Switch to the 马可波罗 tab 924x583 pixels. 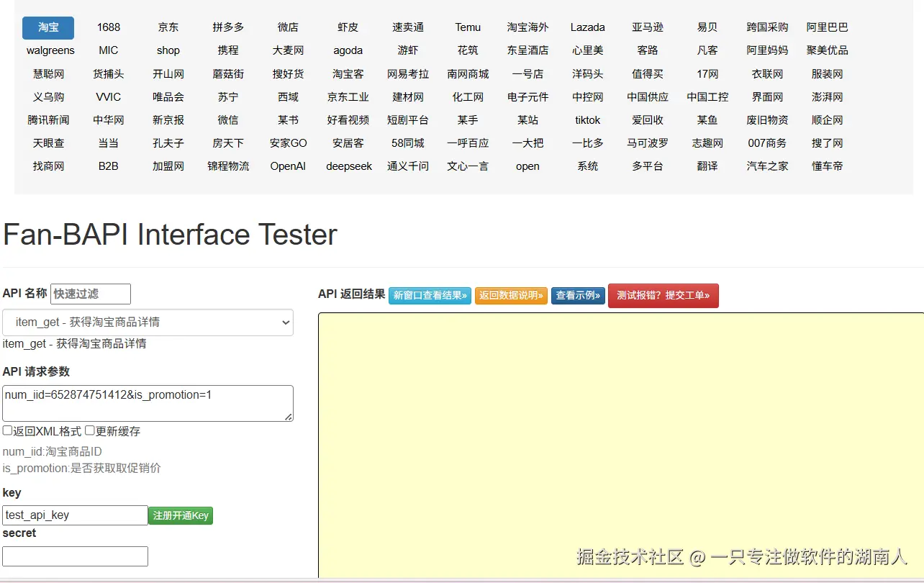[x=648, y=143]
